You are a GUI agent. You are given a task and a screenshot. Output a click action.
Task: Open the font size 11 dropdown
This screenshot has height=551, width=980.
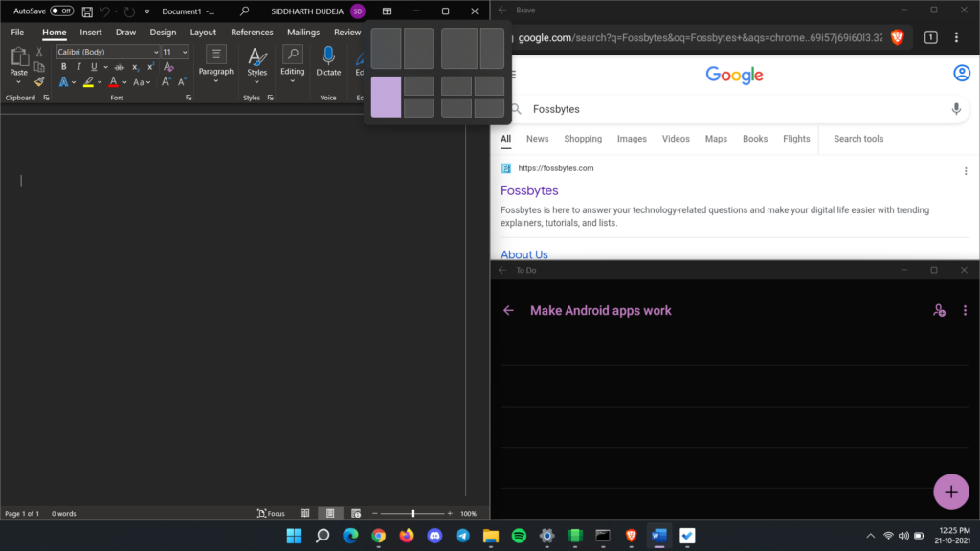point(185,52)
